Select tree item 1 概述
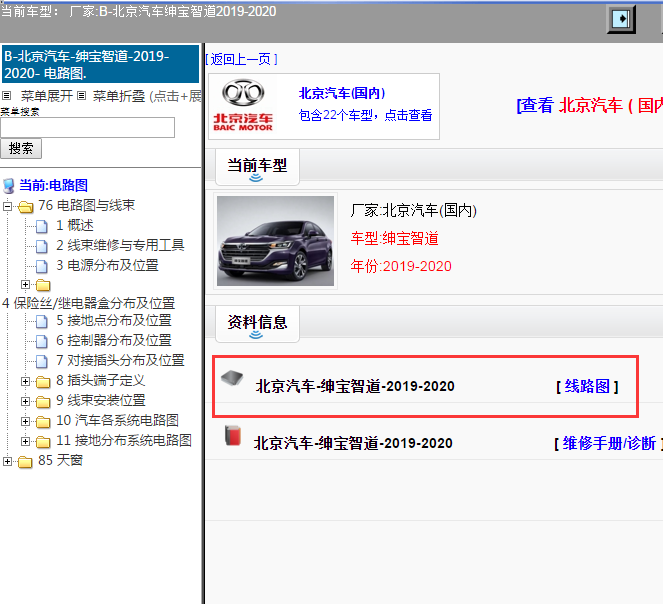The width and height of the screenshot is (663, 604). coord(75,225)
